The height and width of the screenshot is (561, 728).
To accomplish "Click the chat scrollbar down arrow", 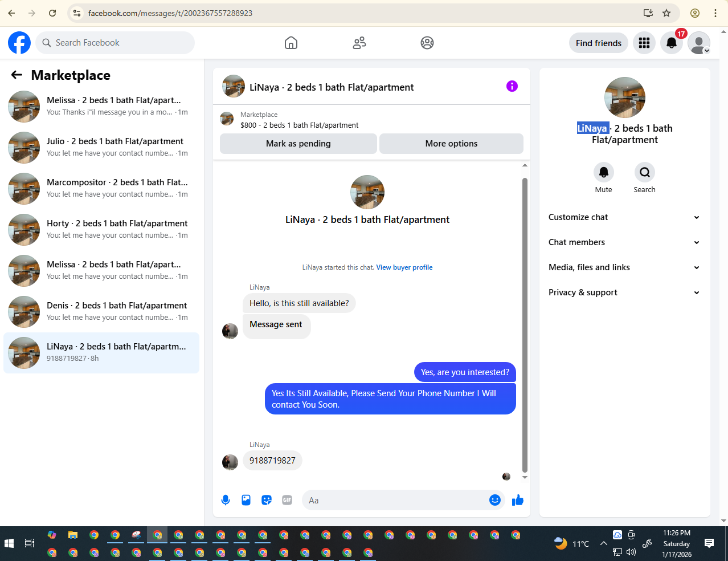I will [525, 477].
